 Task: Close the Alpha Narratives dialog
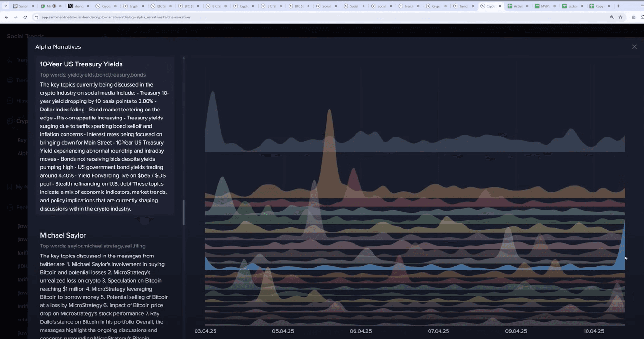[634, 47]
